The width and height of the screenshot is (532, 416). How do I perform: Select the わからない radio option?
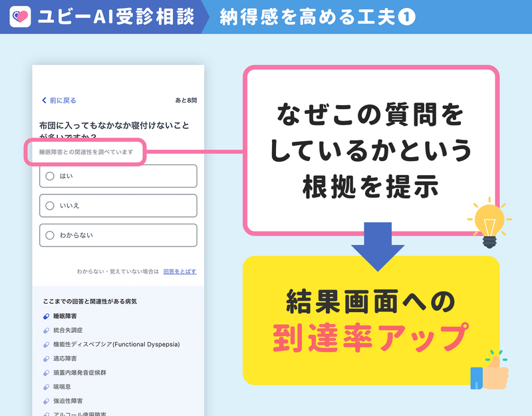118,235
